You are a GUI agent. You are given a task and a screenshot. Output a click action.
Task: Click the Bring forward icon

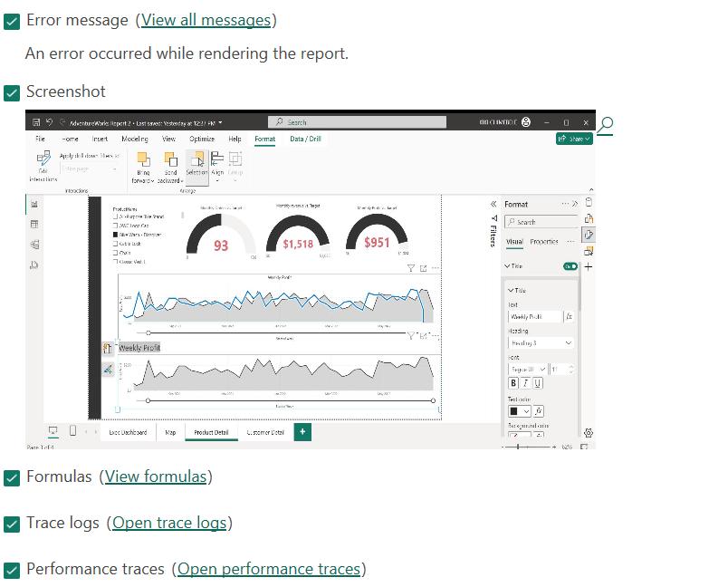(143, 159)
